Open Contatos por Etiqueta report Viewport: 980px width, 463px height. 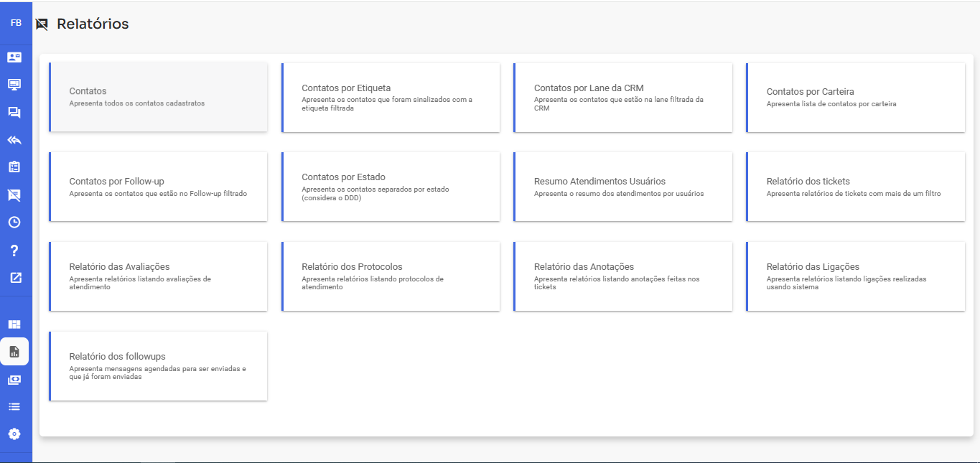391,97
